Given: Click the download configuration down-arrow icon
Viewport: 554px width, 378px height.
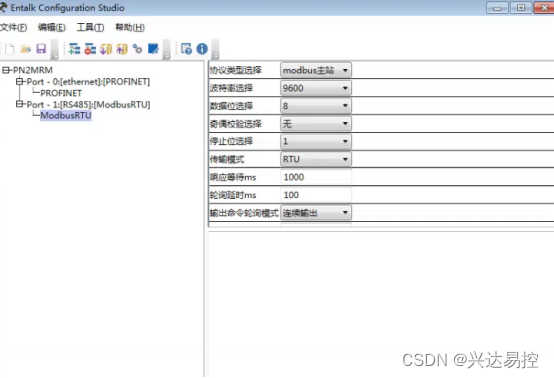Looking at the screenshot, I should pyautogui.click(x=106, y=49).
